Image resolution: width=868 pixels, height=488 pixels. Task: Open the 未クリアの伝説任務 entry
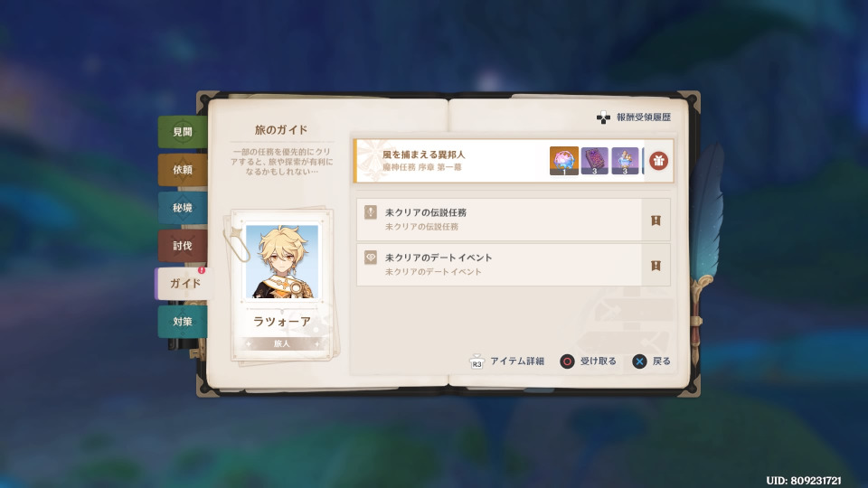coord(514,220)
